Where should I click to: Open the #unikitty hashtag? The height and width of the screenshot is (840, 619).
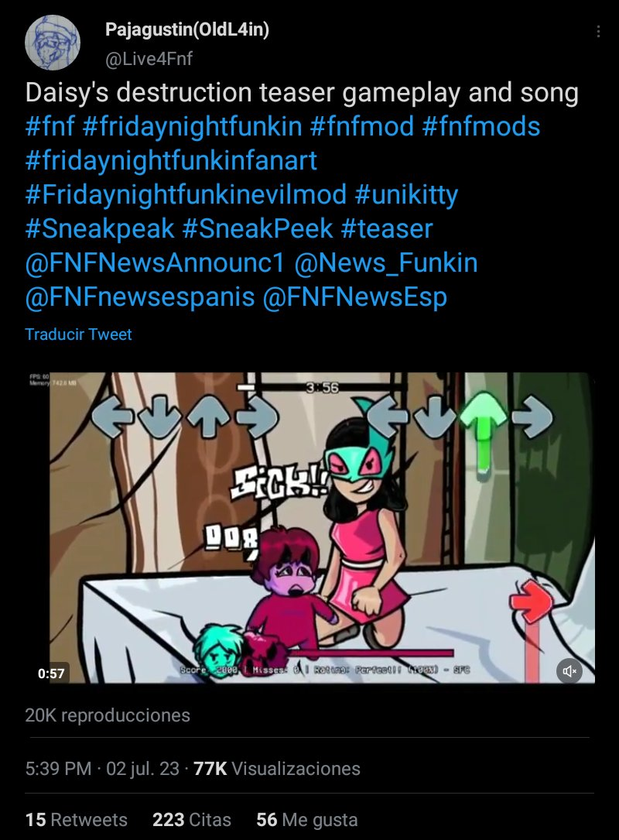point(406,194)
